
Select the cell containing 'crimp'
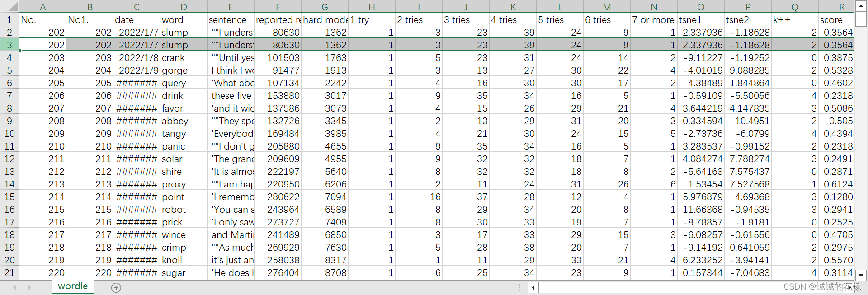pos(184,247)
